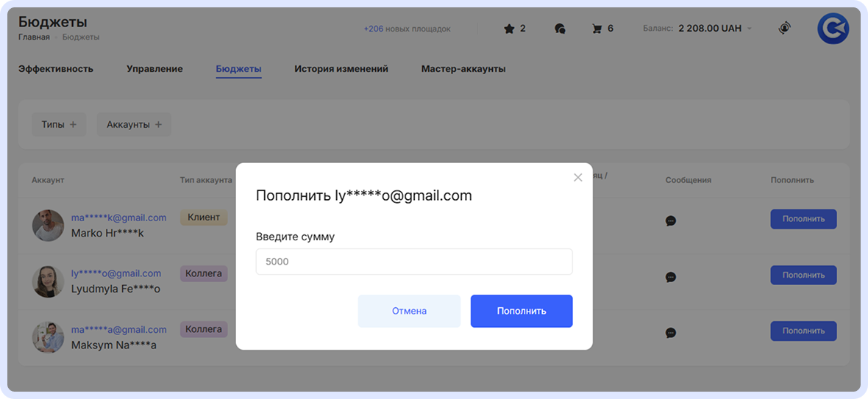Add a filter with Аккаунты plus

[x=134, y=125]
